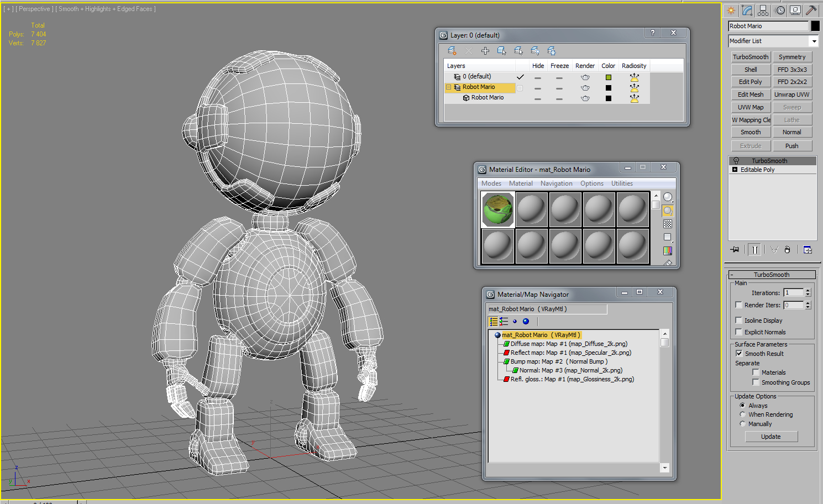Screen dimensions: 823x504
Task: Open the Utilities panel hammer icon
Action: point(811,9)
